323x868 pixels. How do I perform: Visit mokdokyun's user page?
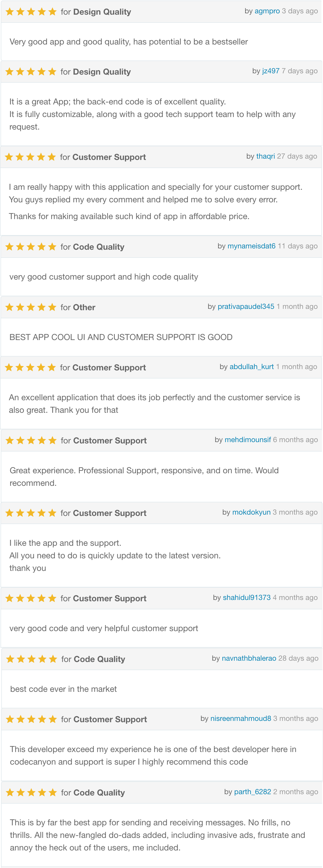point(251,513)
